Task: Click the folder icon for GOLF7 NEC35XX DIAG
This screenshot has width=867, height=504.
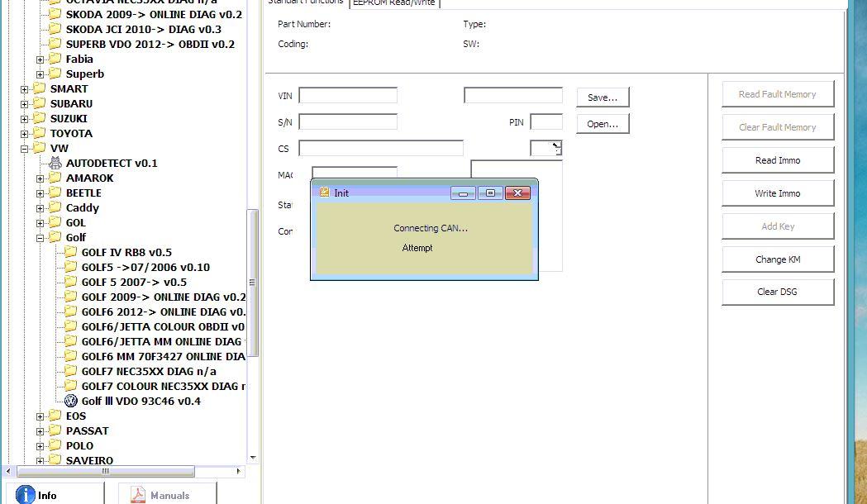Action: (x=71, y=371)
